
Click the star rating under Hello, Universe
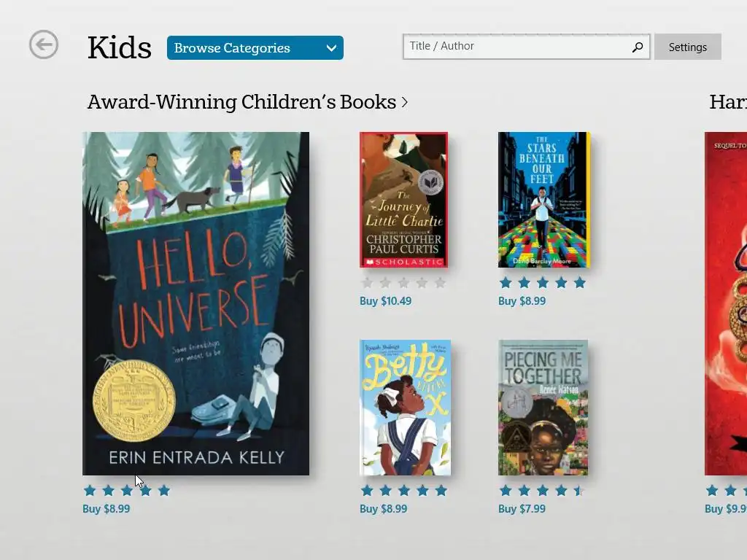pyautogui.click(x=127, y=490)
